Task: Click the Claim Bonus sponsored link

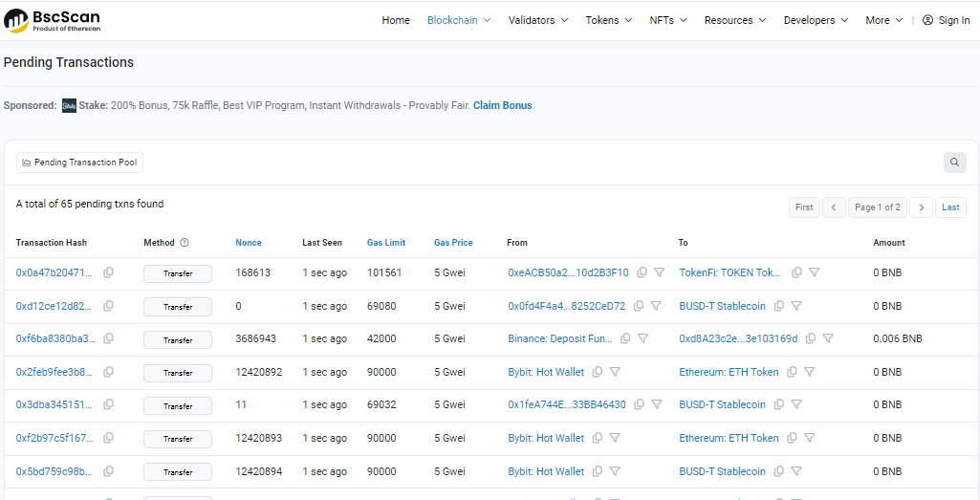Action: (x=502, y=105)
